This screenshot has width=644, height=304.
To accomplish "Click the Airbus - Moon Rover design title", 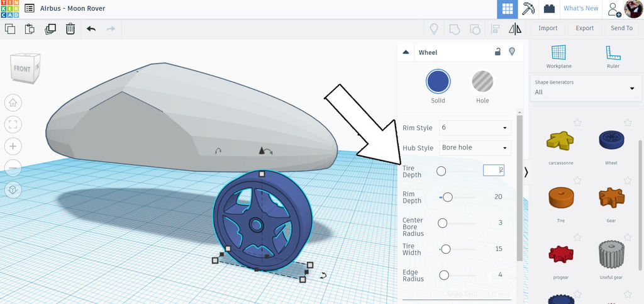I will tap(73, 8).
